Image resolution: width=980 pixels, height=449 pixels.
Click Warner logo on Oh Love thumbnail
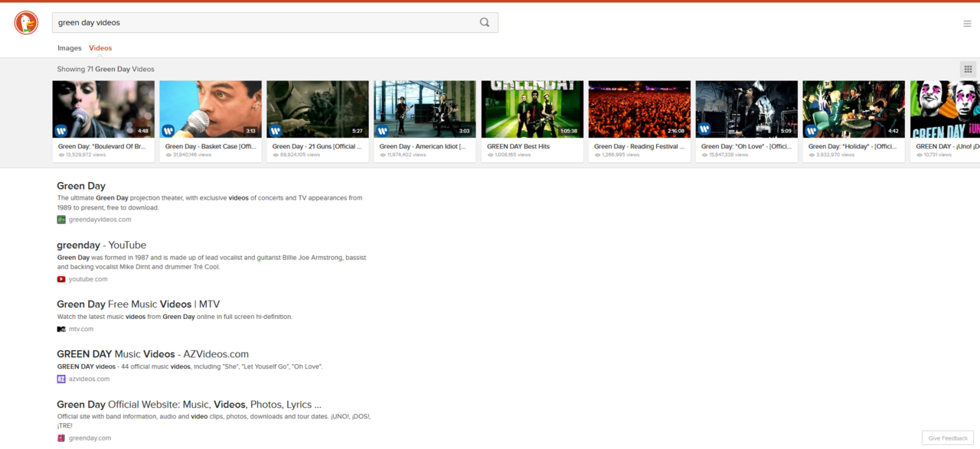click(704, 129)
